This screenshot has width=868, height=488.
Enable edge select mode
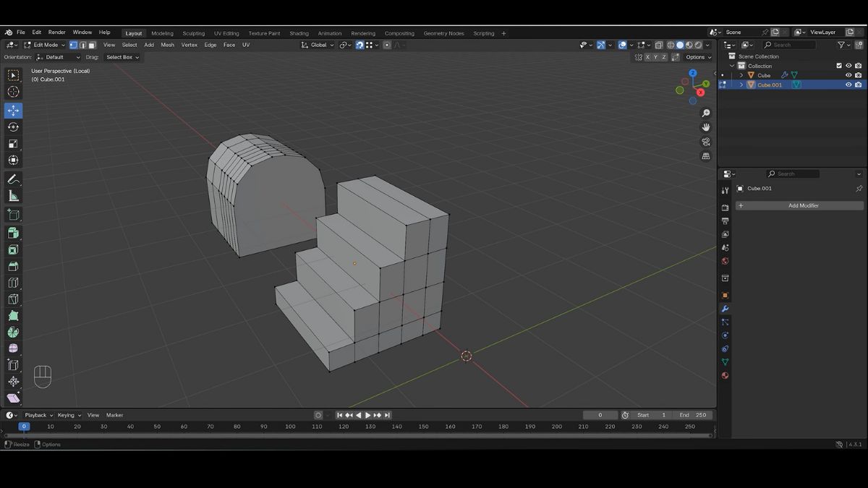point(82,45)
